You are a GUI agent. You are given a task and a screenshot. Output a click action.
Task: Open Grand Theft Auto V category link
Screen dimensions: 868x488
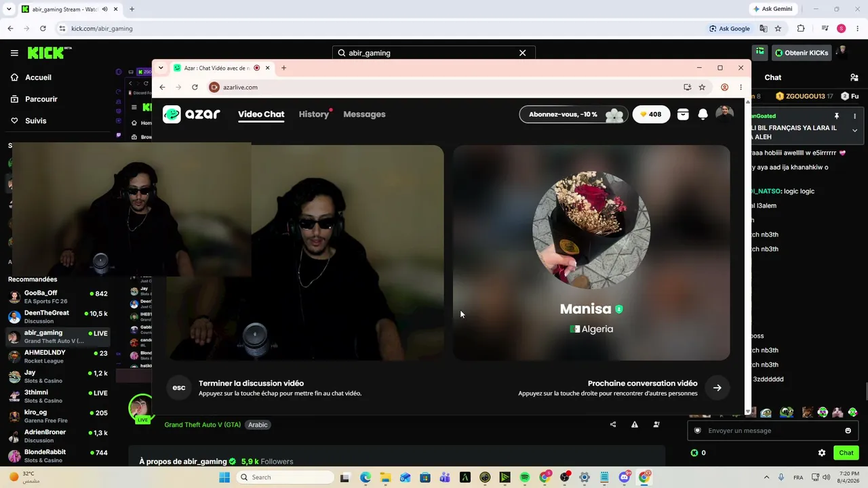pyautogui.click(x=203, y=425)
